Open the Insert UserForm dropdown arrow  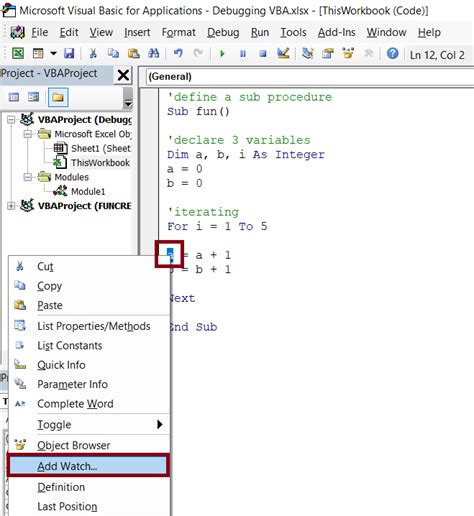coord(53,53)
